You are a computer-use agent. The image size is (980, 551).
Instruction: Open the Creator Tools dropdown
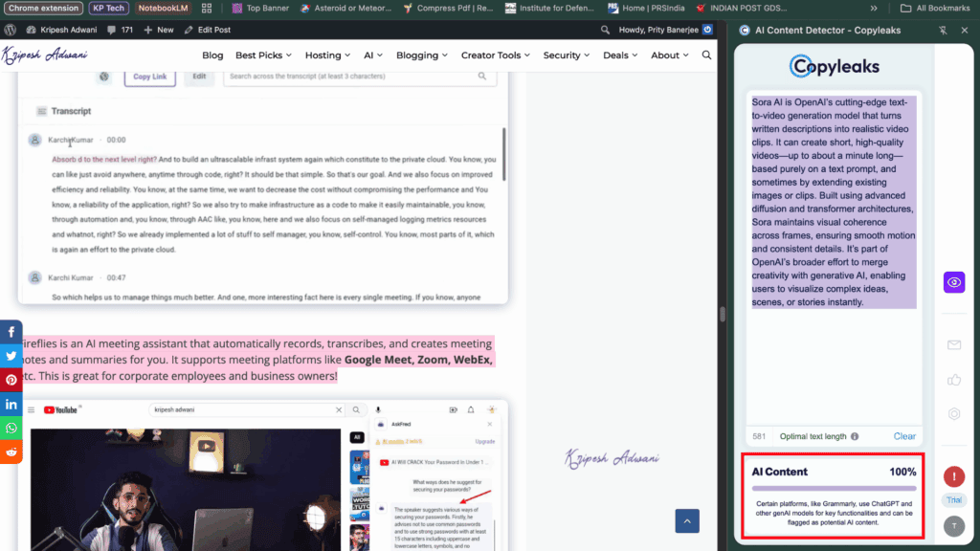pyautogui.click(x=494, y=55)
